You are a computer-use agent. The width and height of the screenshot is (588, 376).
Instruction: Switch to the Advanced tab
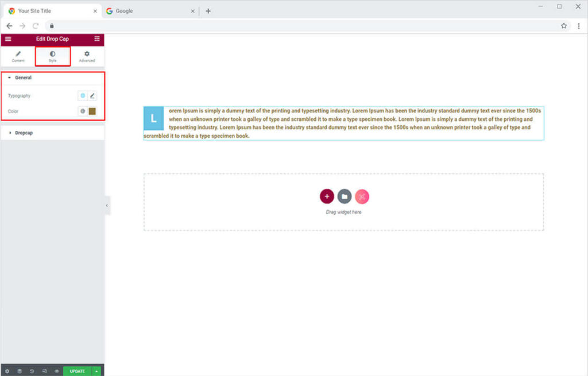coord(87,56)
